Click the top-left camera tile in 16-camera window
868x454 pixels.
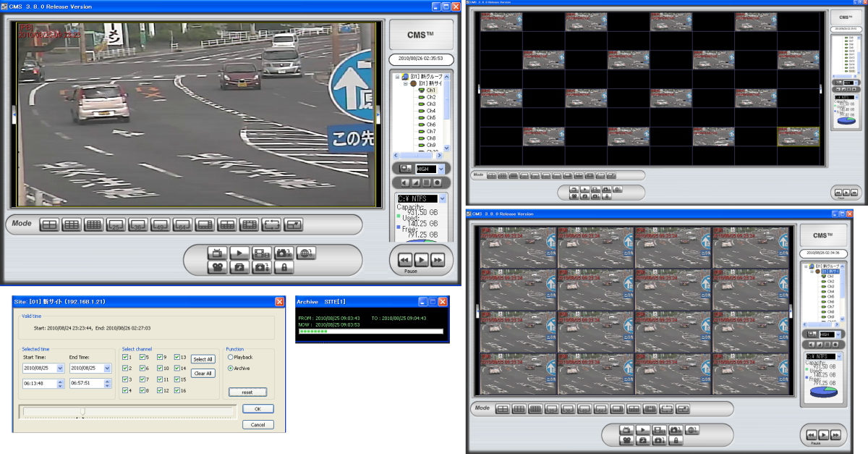pyautogui.click(x=519, y=248)
